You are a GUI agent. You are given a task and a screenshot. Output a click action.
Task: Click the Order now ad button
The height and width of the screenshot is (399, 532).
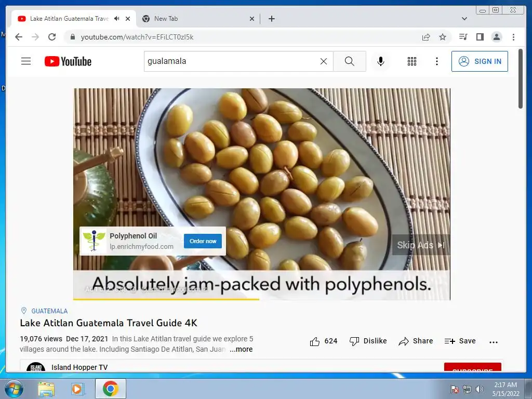click(x=203, y=241)
